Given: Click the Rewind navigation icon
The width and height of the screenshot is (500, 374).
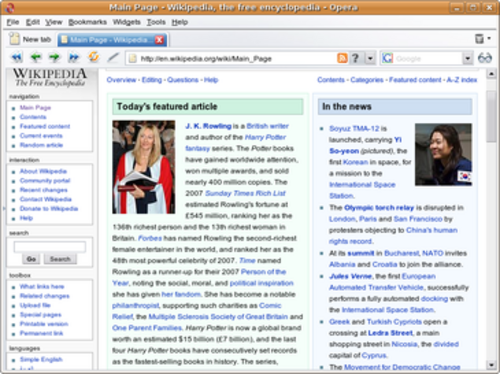Looking at the screenshot, I should point(17,58).
